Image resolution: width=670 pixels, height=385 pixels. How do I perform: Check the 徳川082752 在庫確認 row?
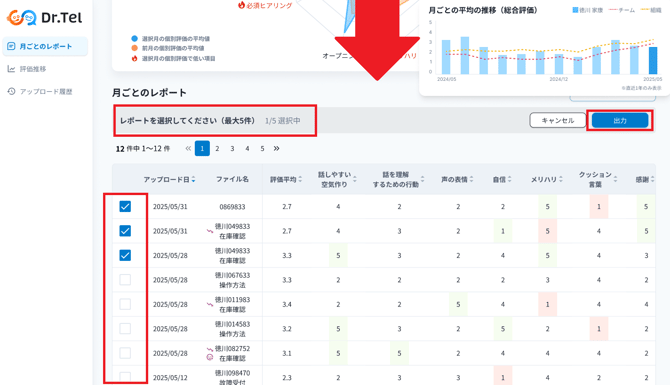[125, 353]
